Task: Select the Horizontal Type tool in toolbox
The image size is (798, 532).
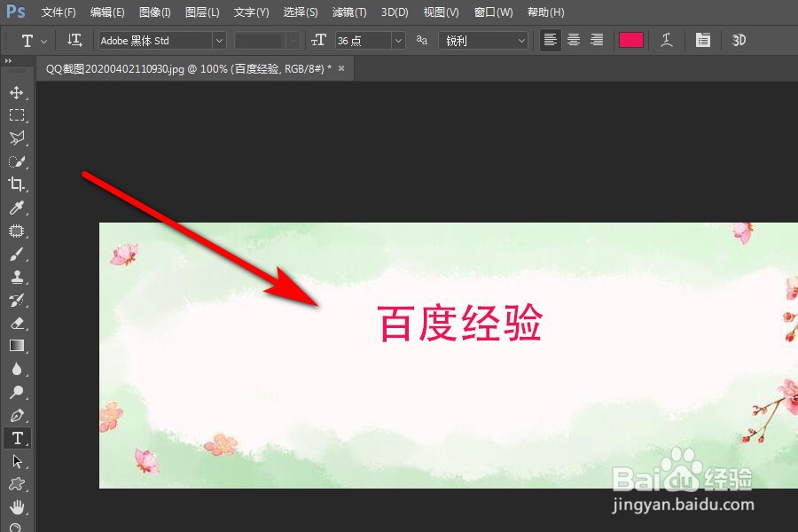Action: pyautogui.click(x=18, y=438)
